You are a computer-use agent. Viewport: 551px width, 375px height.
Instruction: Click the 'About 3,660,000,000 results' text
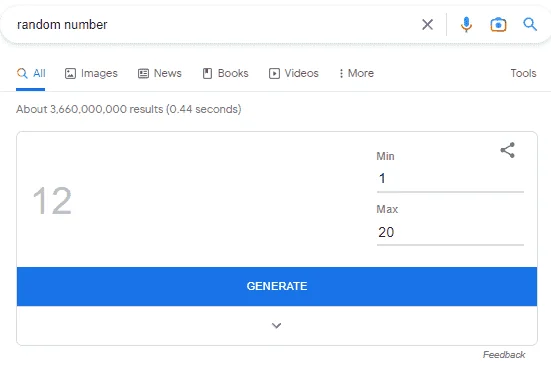point(90,109)
